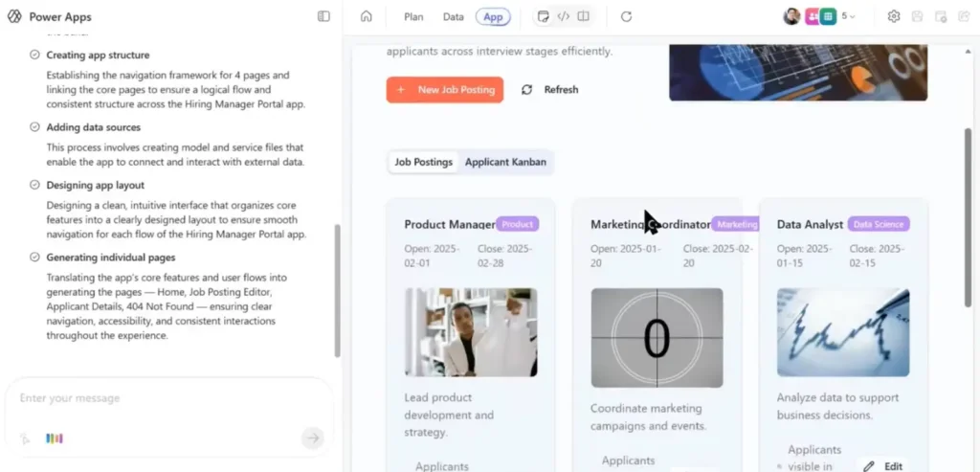Send message with the arrow icon
Viewport: 980px width, 472px height.
pos(312,438)
